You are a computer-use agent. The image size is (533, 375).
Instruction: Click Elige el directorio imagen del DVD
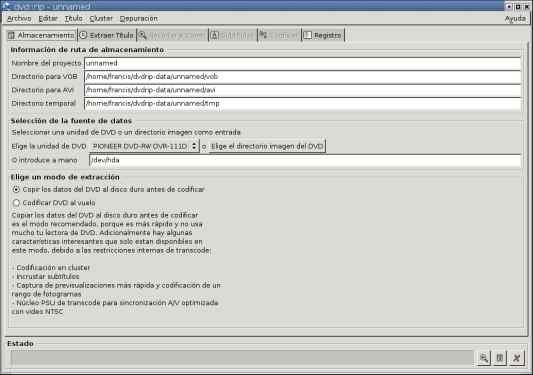click(267, 146)
